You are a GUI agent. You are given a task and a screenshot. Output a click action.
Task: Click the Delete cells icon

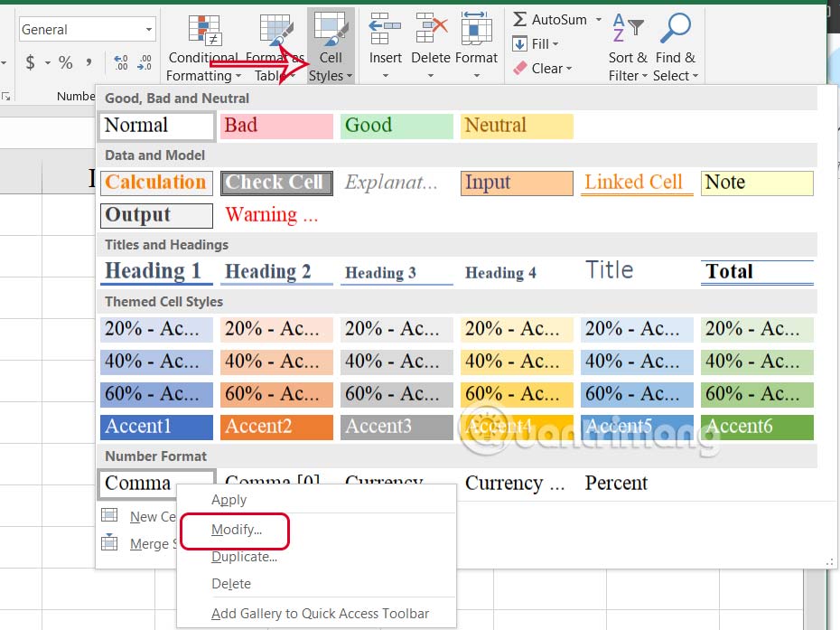pyautogui.click(x=431, y=29)
